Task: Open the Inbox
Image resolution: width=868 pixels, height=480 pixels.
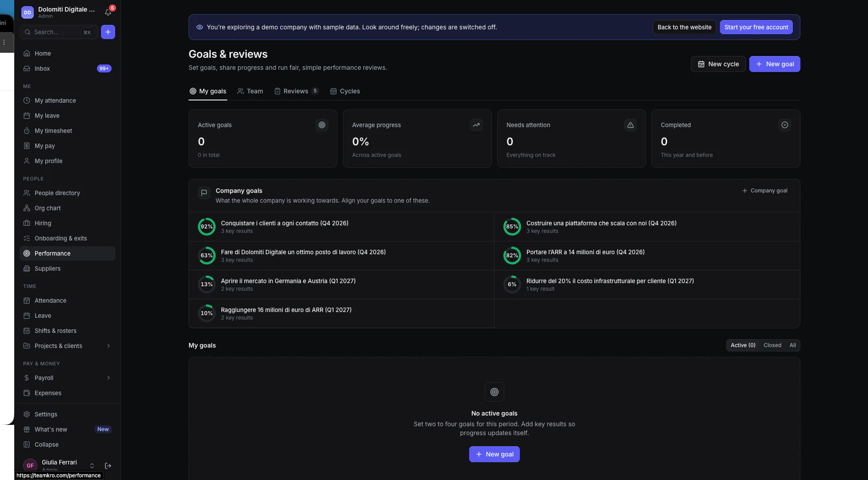Action: pos(67,68)
